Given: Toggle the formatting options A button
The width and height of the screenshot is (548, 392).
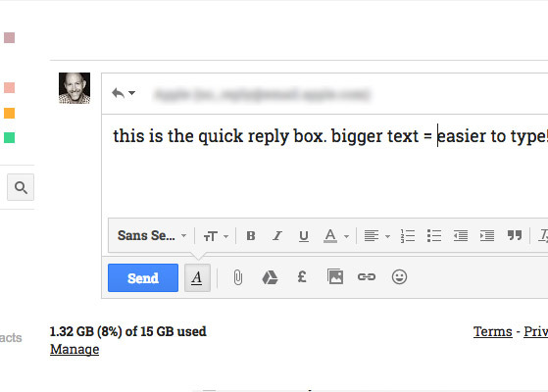Looking at the screenshot, I should (x=197, y=277).
